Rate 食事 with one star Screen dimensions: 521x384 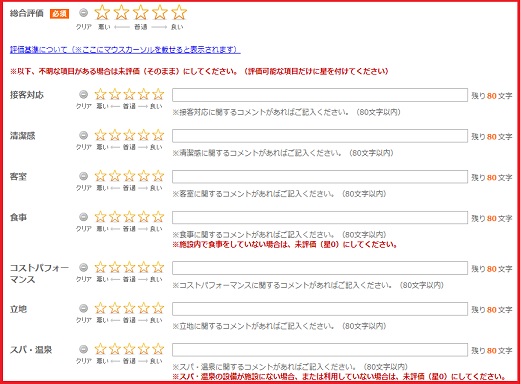click(x=100, y=217)
